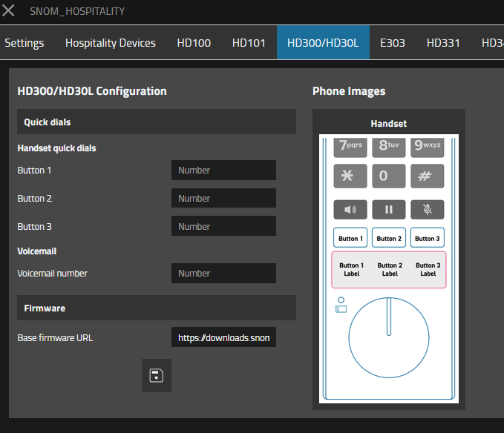The width and height of the screenshot is (504, 433).
Task: Switch to Hospitality Devices tab
Action: pyautogui.click(x=111, y=43)
